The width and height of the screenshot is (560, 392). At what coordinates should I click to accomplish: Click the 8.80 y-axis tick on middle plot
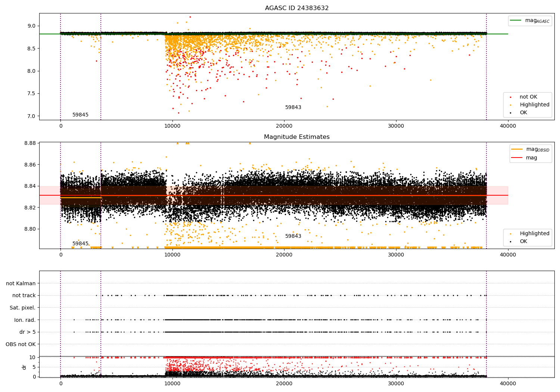coord(30,229)
